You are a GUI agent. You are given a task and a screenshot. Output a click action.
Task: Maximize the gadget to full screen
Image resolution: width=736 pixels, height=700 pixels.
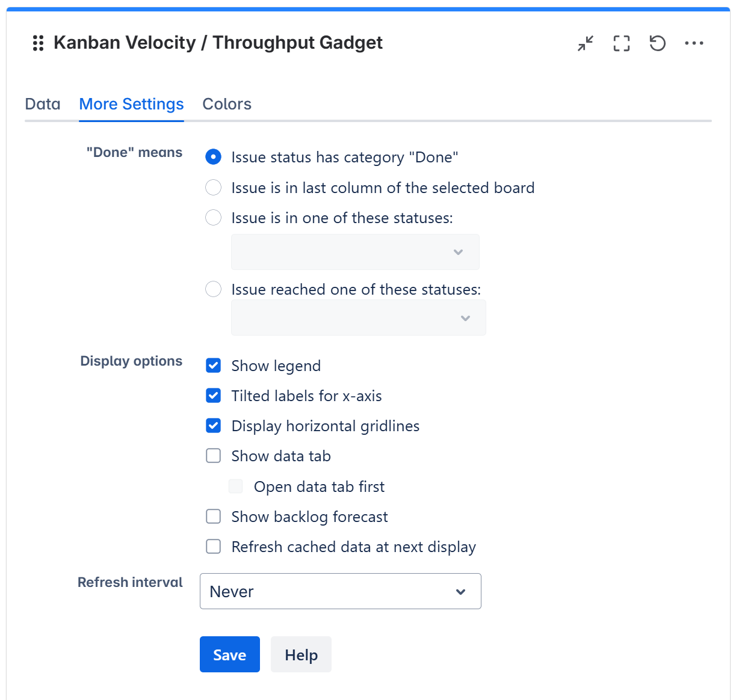pyautogui.click(x=622, y=43)
